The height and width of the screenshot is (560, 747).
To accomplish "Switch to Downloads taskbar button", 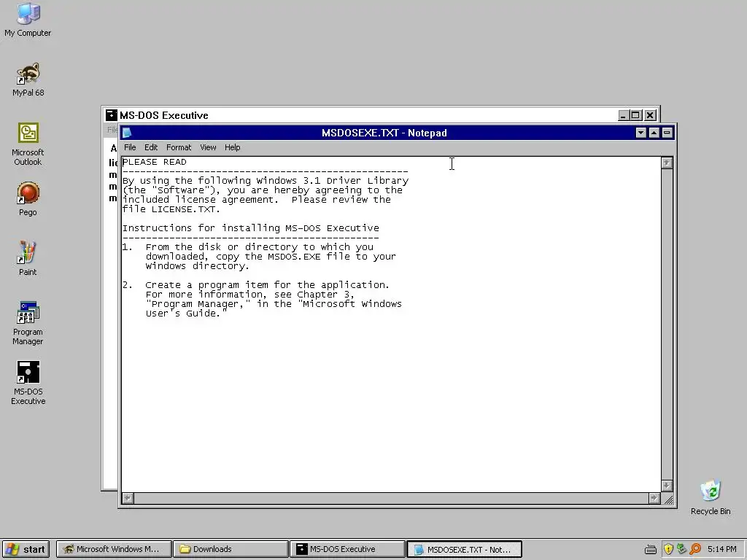I will [x=231, y=549].
